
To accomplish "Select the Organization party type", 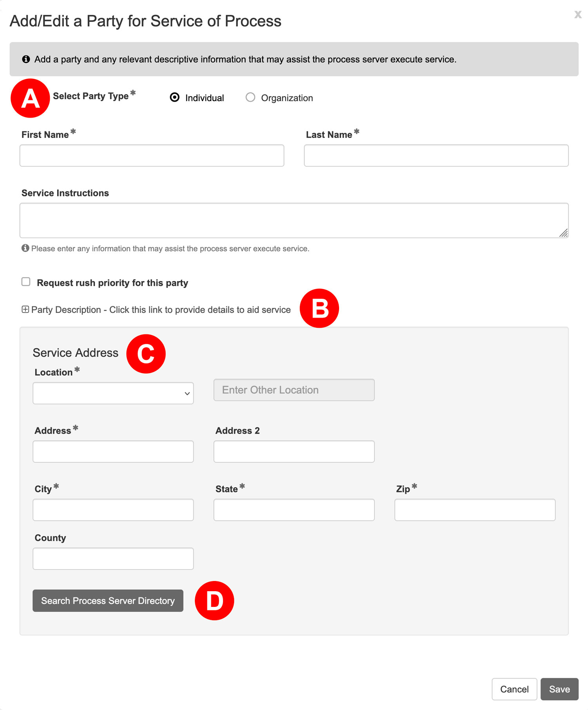I will tap(250, 97).
